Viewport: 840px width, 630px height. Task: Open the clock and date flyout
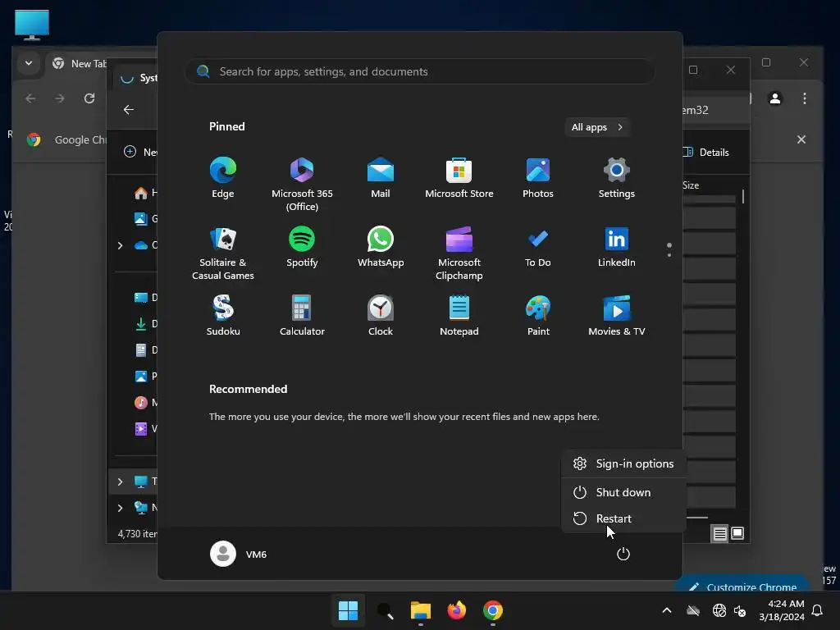point(782,610)
